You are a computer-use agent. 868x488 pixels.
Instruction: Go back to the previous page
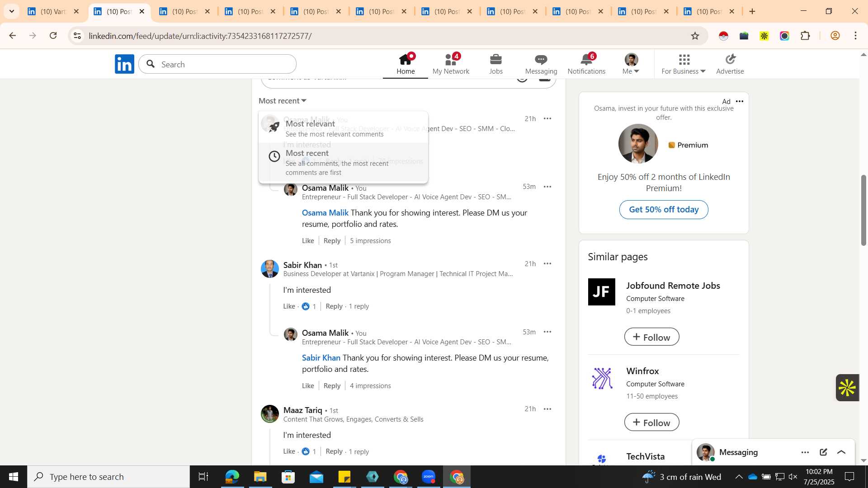coord(13,36)
